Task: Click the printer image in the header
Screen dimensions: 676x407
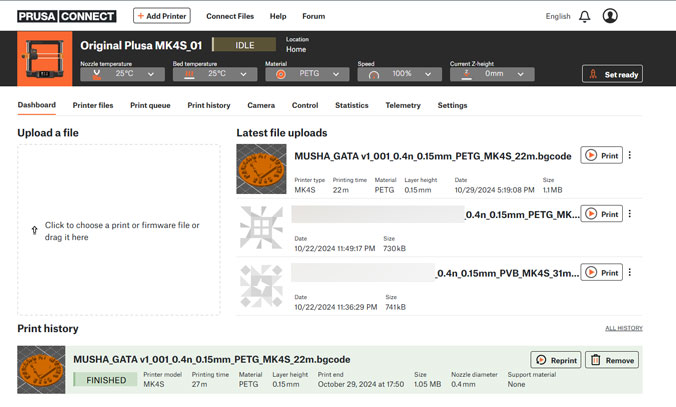Action: click(45, 59)
